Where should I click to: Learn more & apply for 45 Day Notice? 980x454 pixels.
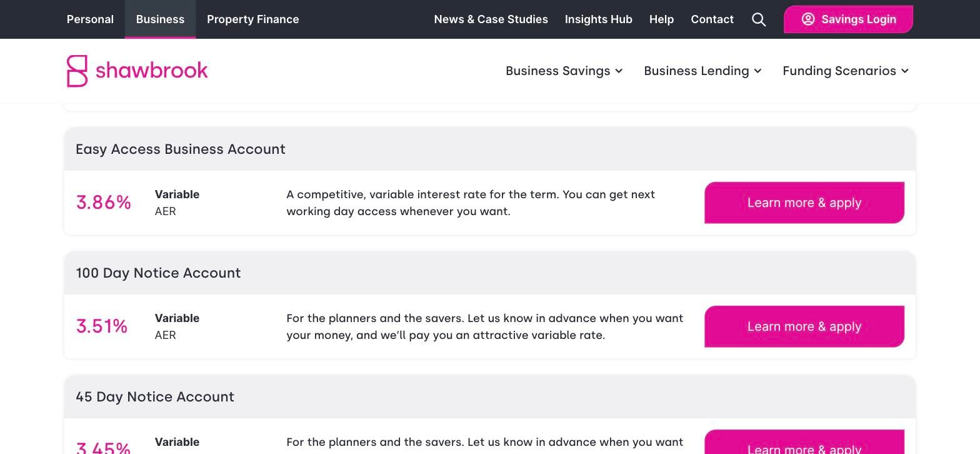804,443
